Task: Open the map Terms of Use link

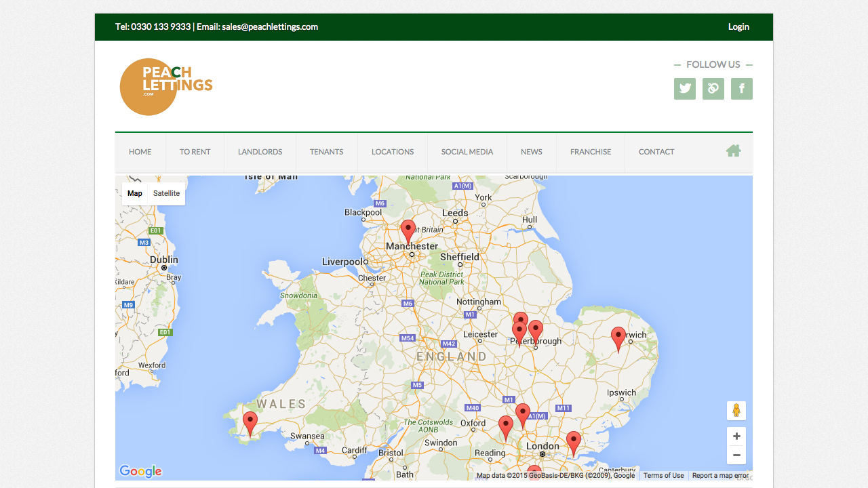Action: coord(663,476)
